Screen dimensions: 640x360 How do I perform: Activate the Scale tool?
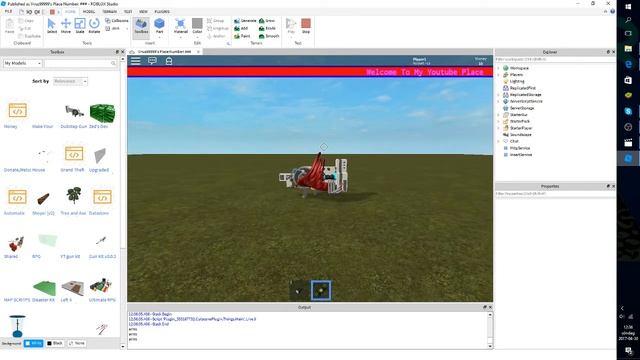coord(80,25)
